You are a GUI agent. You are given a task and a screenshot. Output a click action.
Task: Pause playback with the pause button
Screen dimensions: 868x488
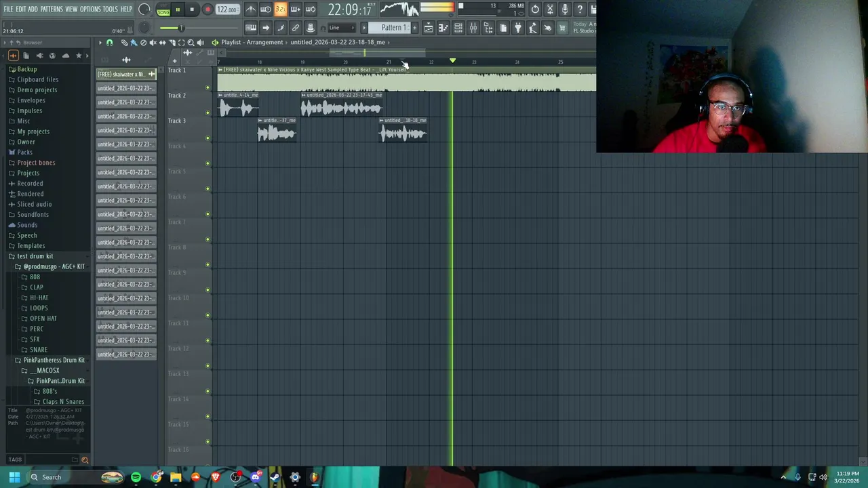coord(178,9)
